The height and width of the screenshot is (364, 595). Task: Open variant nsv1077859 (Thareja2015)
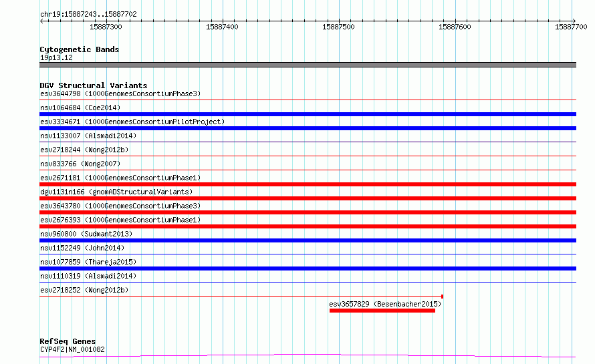88,262
